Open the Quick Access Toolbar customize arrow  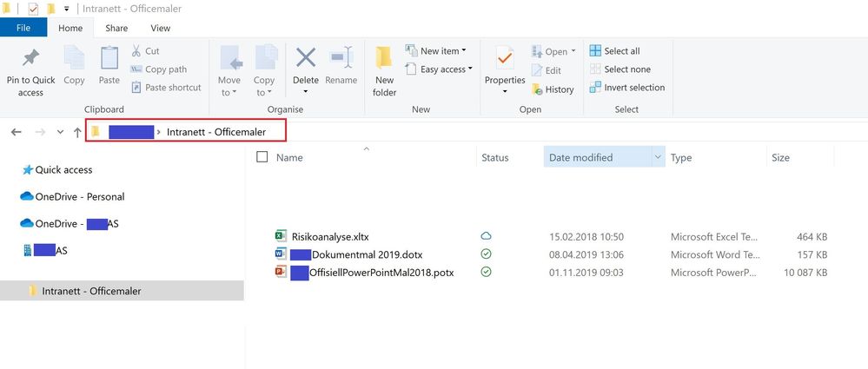[66, 9]
